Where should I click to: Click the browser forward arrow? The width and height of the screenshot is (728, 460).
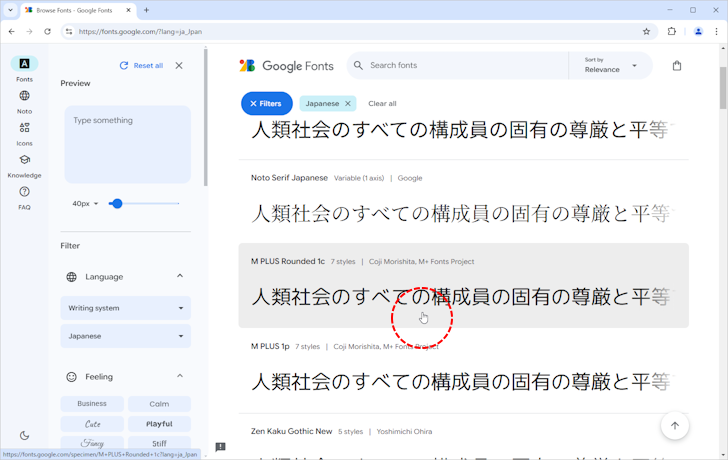click(29, 32)
